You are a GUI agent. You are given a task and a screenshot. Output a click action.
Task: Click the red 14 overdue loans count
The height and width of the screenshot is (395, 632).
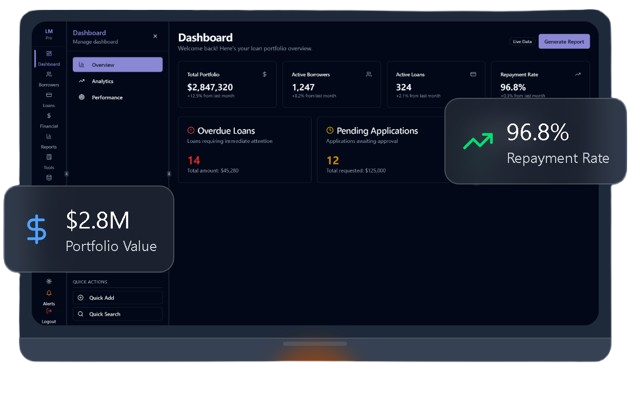(194, 160)
